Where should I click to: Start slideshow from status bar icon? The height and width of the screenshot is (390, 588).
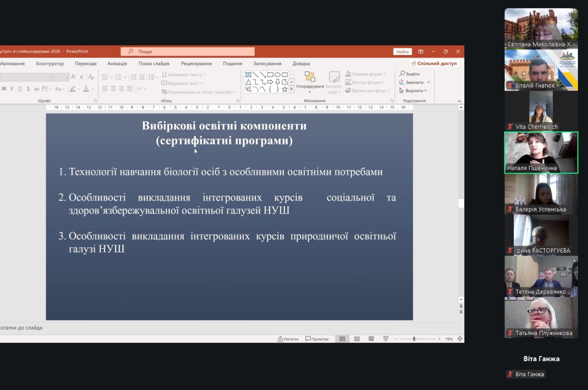coord(386,339)
